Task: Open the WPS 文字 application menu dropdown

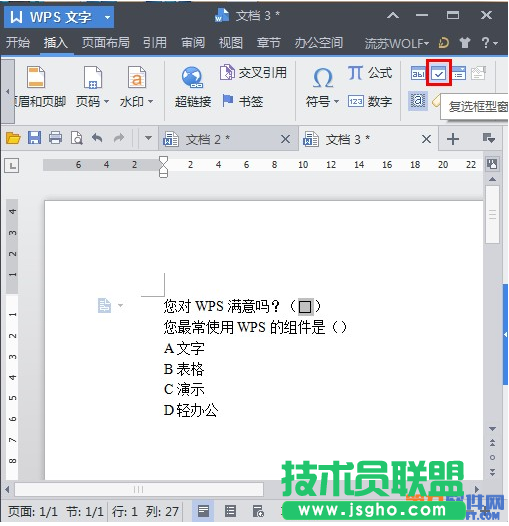Action: pos(107,17)
